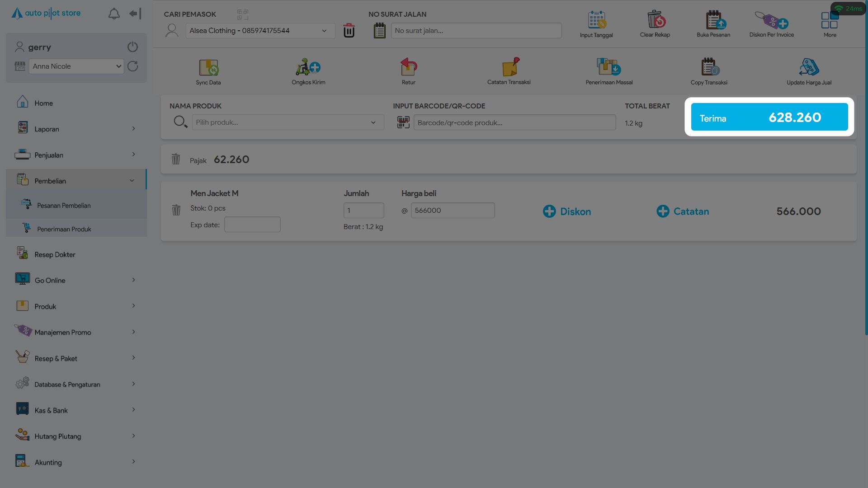Delete the selected supplier with trash icon
Screen dimensions: 868x488
coord(349,31)
